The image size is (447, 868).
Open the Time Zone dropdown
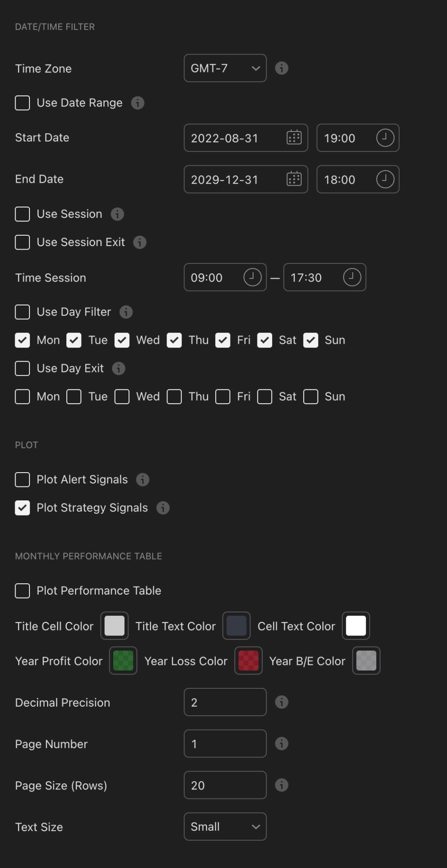tap(224, 68)
